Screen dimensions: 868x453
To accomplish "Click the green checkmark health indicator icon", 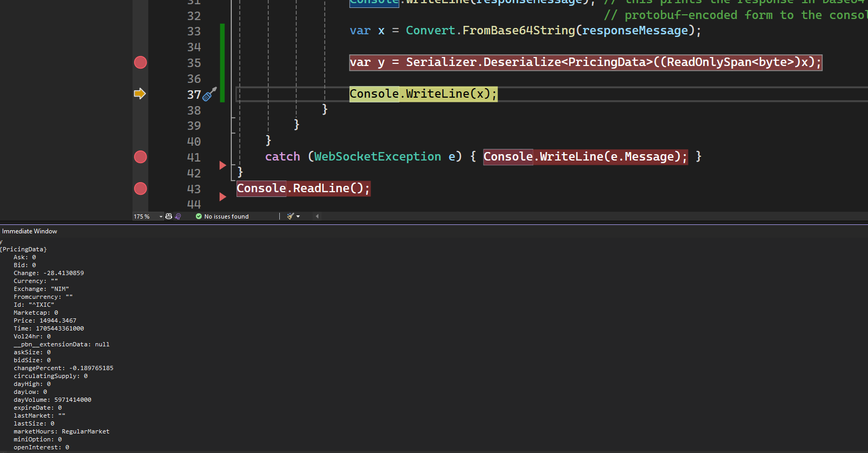I will tap(199, 216).
